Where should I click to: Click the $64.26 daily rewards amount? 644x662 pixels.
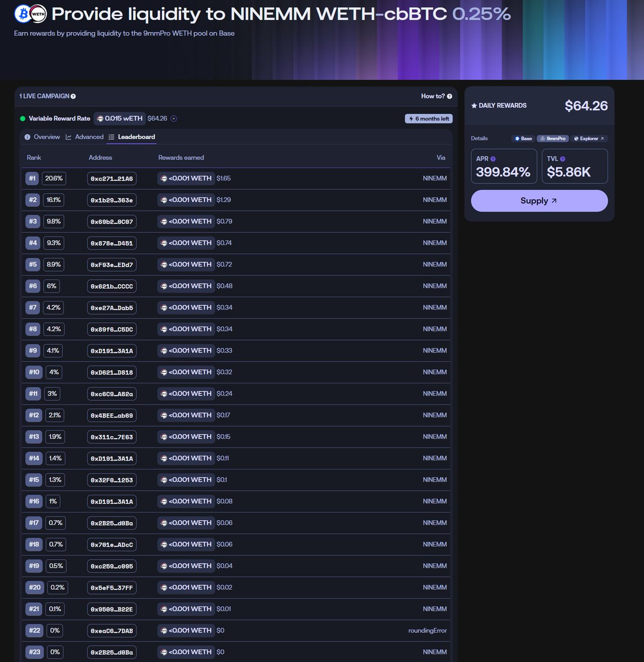coord(586,106)
